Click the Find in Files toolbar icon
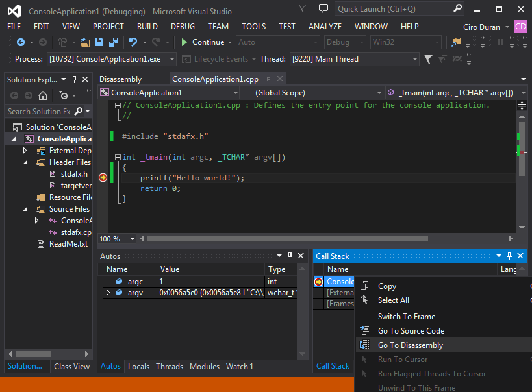This screenshot has width=532, height=392. pos(457,42)
